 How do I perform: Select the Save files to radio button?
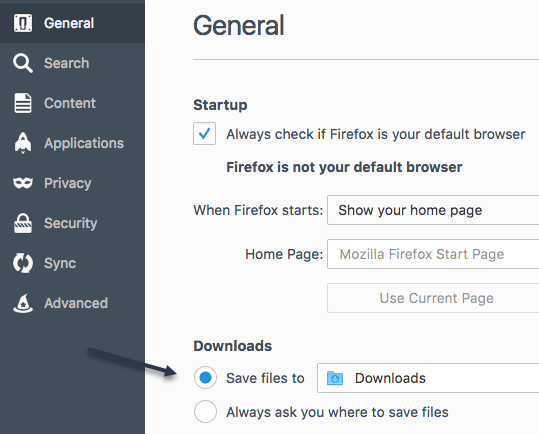tap(205, 378)
